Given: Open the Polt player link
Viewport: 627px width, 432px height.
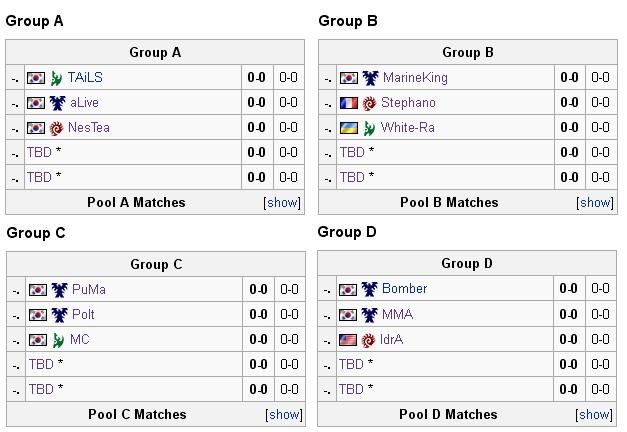Looking at the screenshot, I should [84, 315].
